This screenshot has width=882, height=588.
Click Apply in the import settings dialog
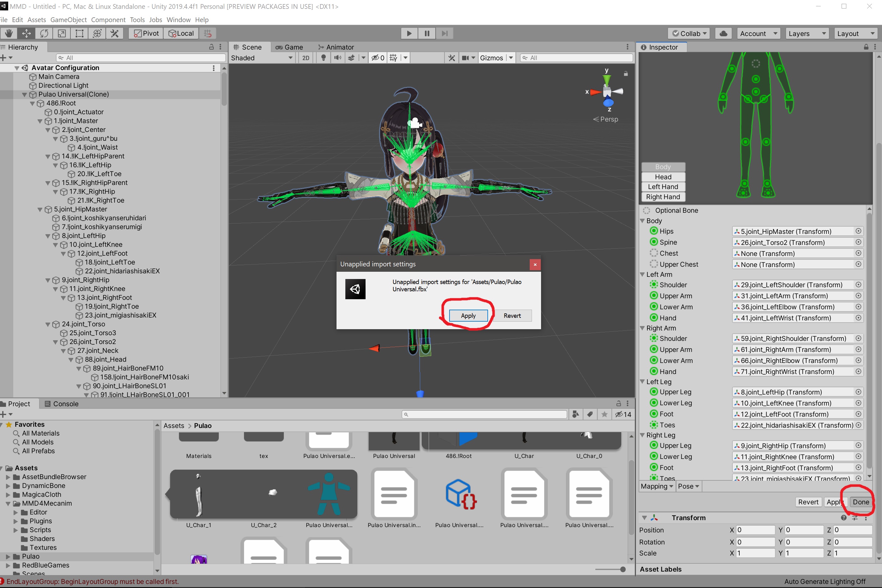468,316
